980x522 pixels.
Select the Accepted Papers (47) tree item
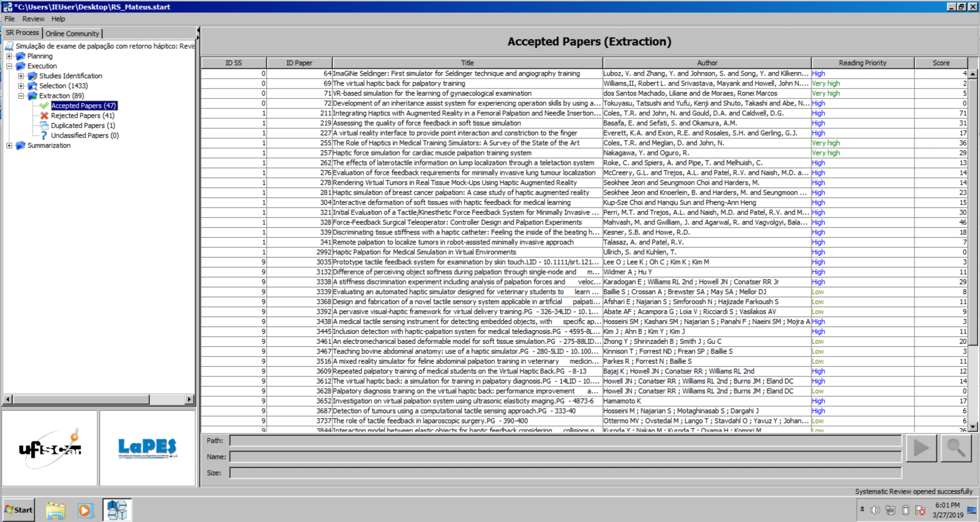click(x=83, y=105)
